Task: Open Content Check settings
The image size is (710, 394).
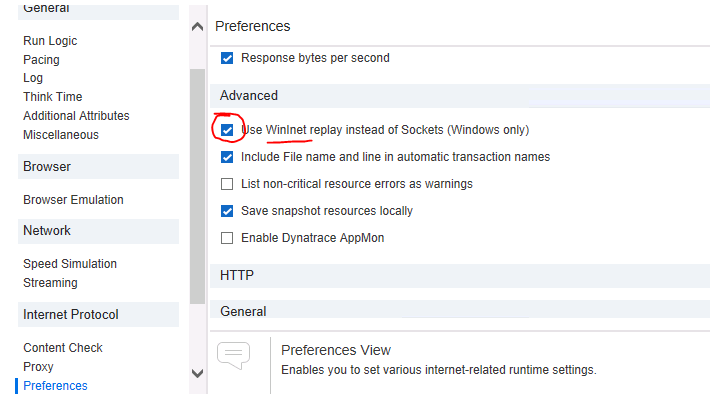Action: click(x=63, y=348)
